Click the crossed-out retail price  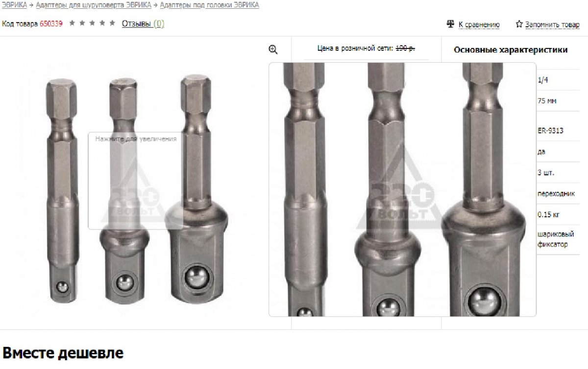pos(405,48)
